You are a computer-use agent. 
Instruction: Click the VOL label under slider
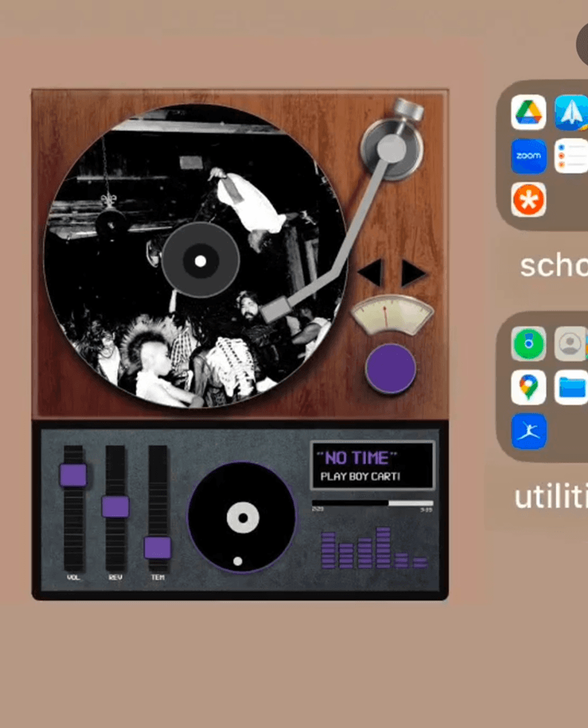click(73, 577)
